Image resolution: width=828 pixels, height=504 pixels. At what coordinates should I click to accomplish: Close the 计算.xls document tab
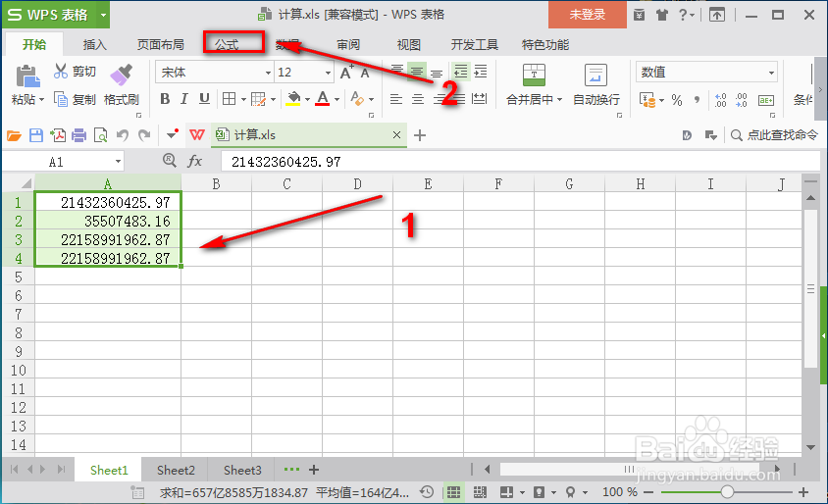(x=396, y=135)
